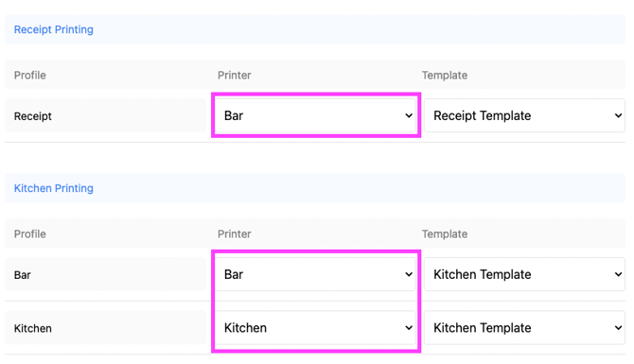Click the arrow on Bar profile's Kitchen Template

coord(618,275)
